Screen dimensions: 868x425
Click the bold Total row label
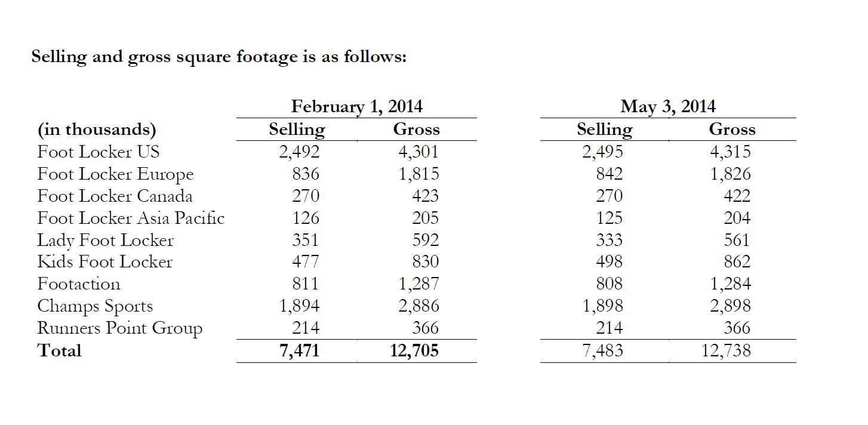(x=59, y=350)
